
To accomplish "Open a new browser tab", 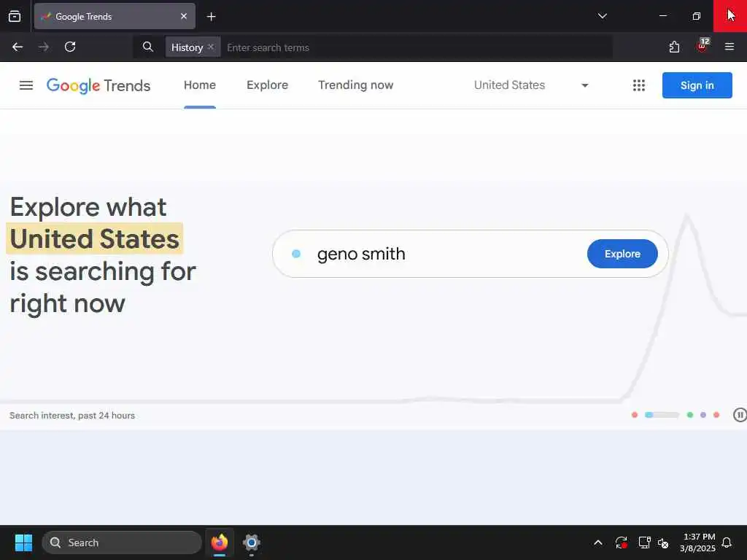I will [x=211, y=17].
